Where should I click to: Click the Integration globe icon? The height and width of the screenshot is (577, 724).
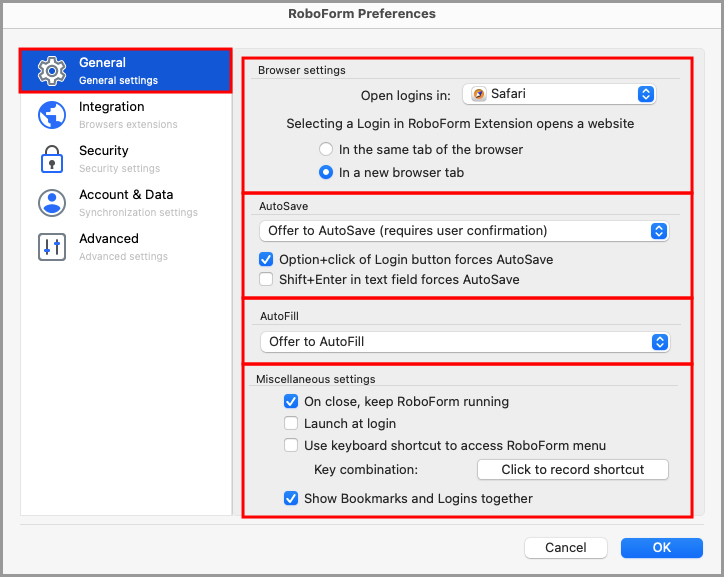click(52, 115)
